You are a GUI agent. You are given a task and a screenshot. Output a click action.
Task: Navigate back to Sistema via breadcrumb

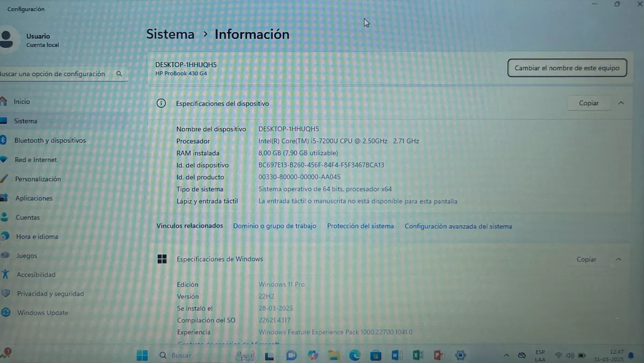pos(170,34)
